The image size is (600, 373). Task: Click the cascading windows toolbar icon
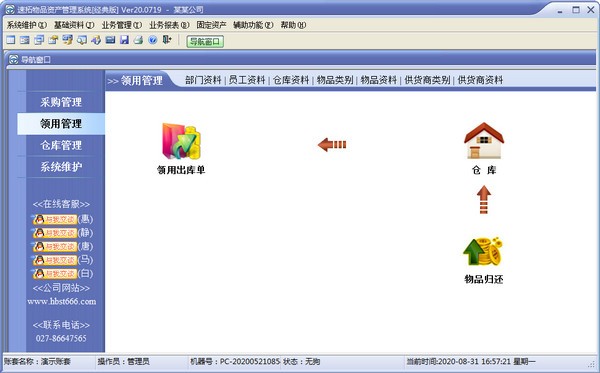coord(39,40)
